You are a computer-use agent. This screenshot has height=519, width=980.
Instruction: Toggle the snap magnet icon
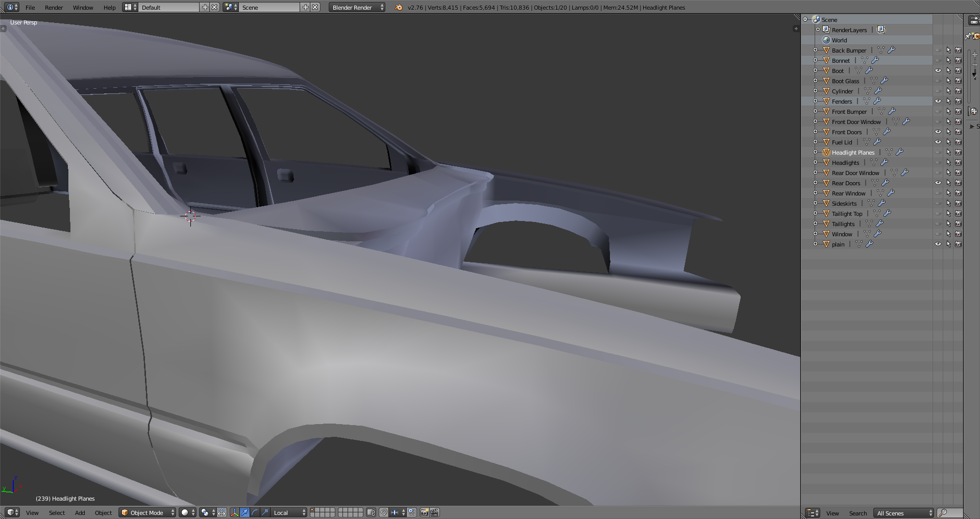[383, 512]
